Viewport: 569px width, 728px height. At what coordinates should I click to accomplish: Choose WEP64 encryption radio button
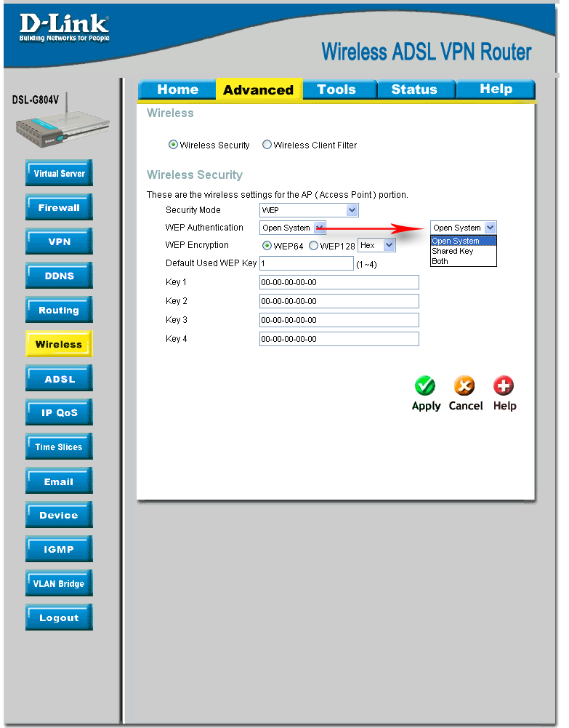pos(267,246)
